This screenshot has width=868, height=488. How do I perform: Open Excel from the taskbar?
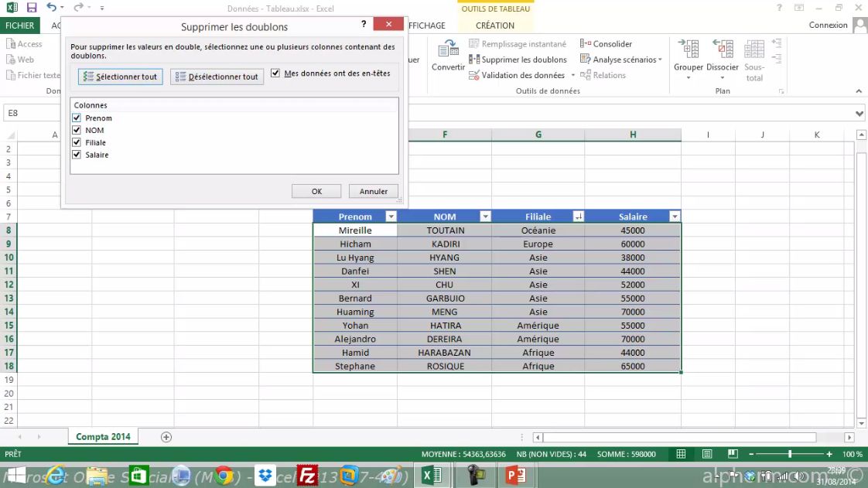[431, 476]
